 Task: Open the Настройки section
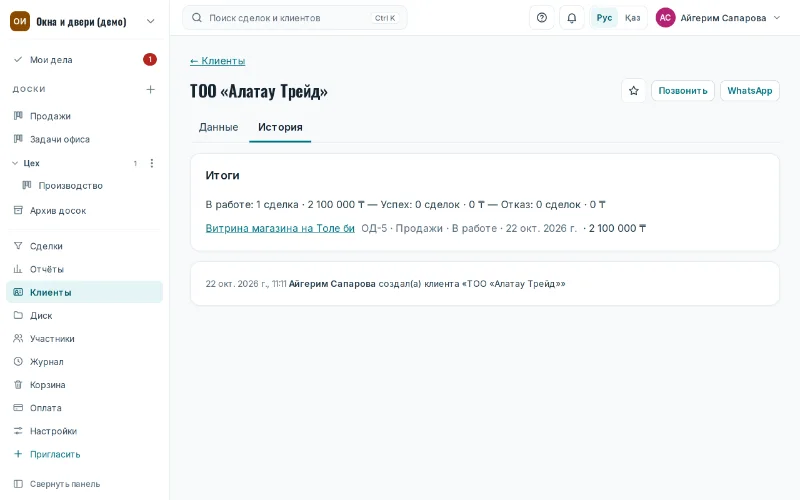(84, 431)
